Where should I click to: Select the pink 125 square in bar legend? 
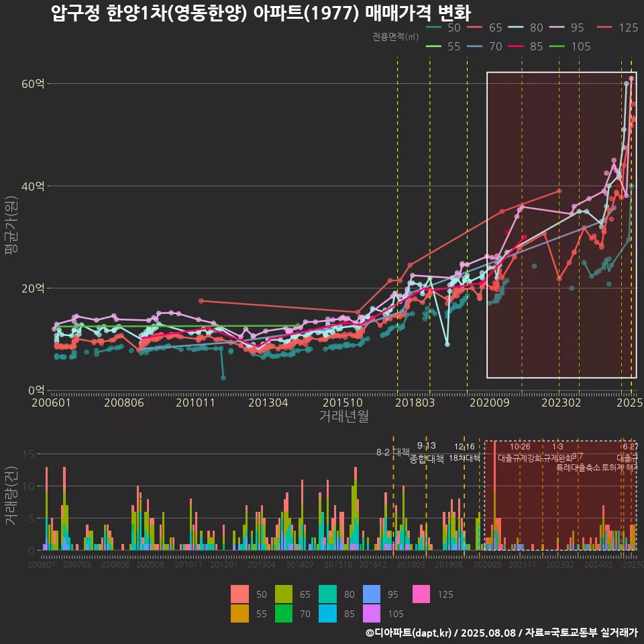click(x=421, y=594)
